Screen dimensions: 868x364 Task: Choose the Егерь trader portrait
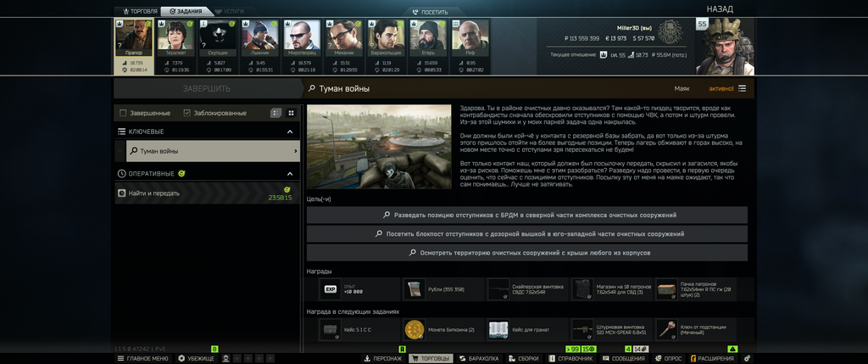[428, 37]
